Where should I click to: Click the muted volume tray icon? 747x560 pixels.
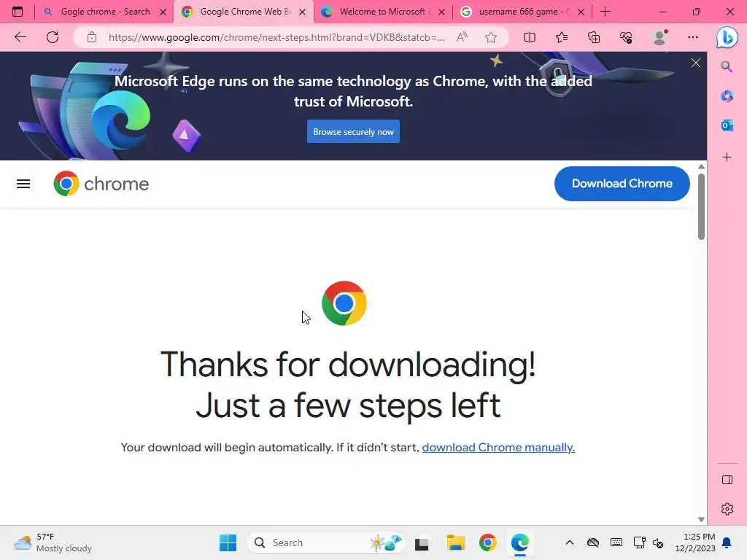click(658, 542)
